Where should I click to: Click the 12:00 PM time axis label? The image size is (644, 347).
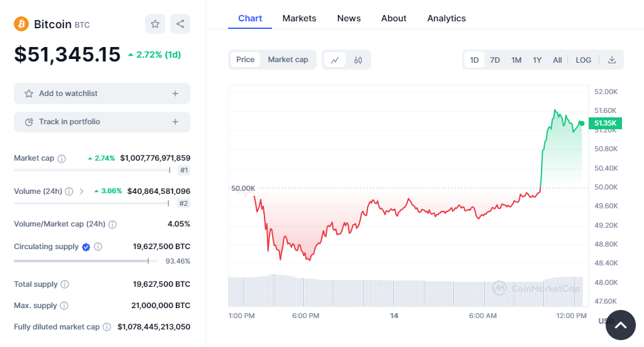pos(571,316)
